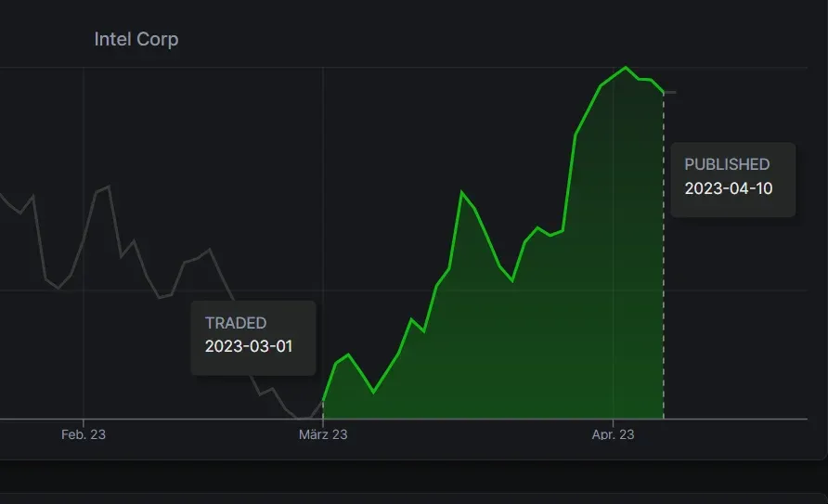Select the 2023-04-10 published date text
The image size is (828, 504).
pos(728,188)
